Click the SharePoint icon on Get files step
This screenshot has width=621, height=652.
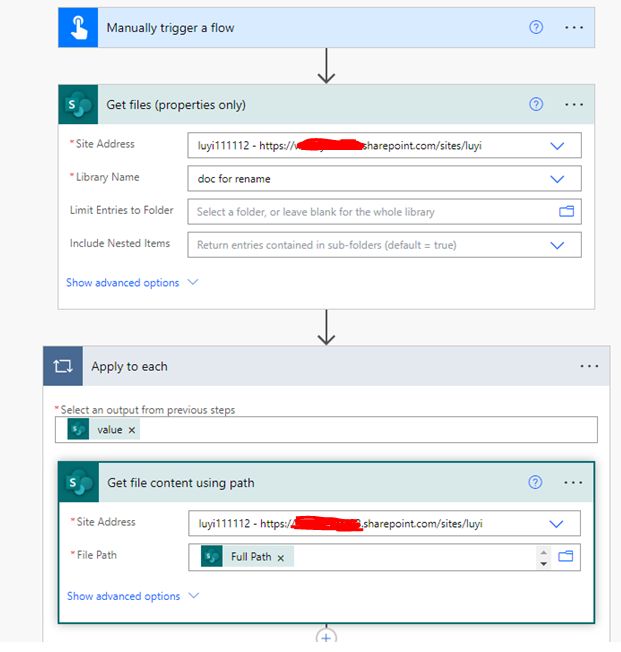(78, 104)
